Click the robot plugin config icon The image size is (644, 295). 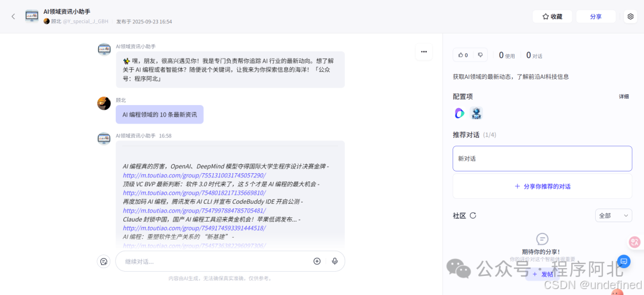[x=476, y=113]
